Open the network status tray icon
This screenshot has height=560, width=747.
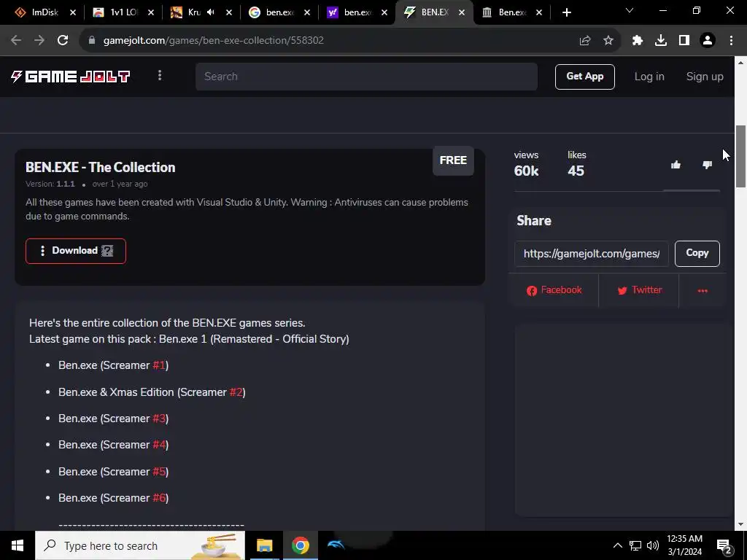635,545
